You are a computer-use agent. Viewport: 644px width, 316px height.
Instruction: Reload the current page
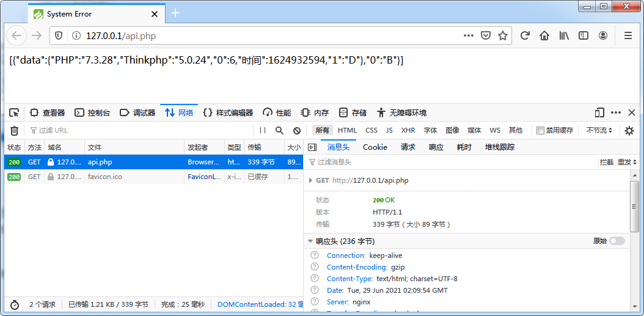[x=524, y=35]
